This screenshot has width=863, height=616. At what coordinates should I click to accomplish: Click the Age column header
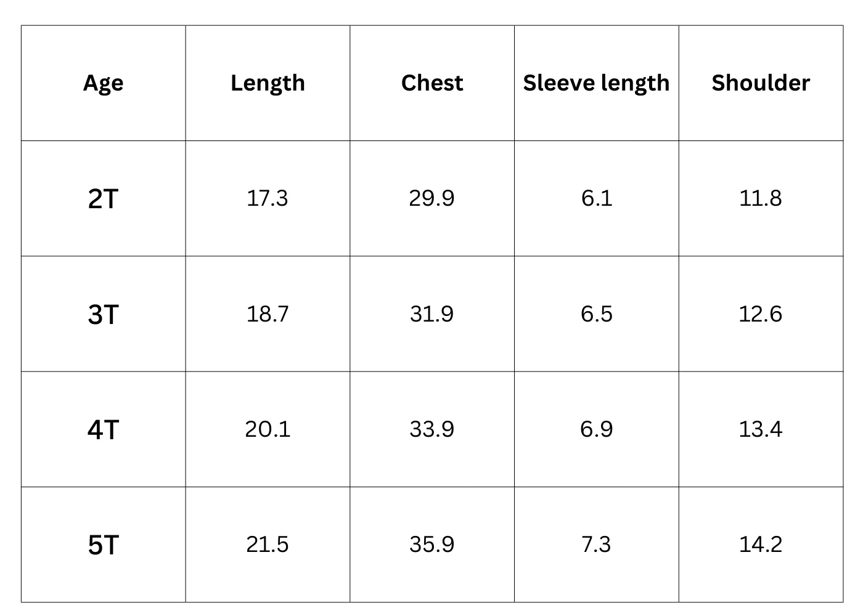click(x=103, y=83)
